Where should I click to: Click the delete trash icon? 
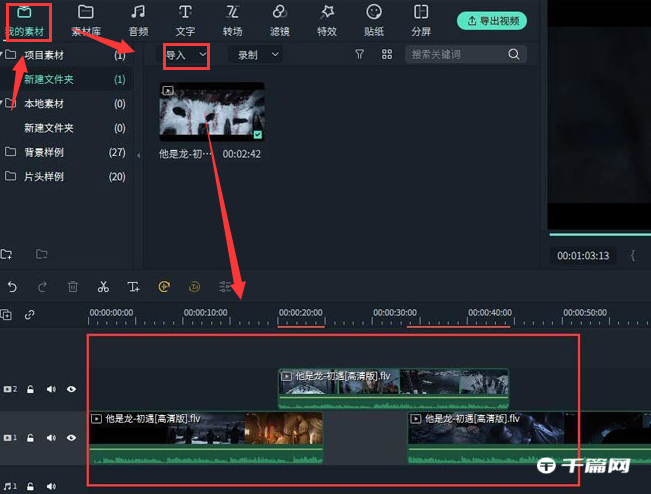click(x=73, y=286)
